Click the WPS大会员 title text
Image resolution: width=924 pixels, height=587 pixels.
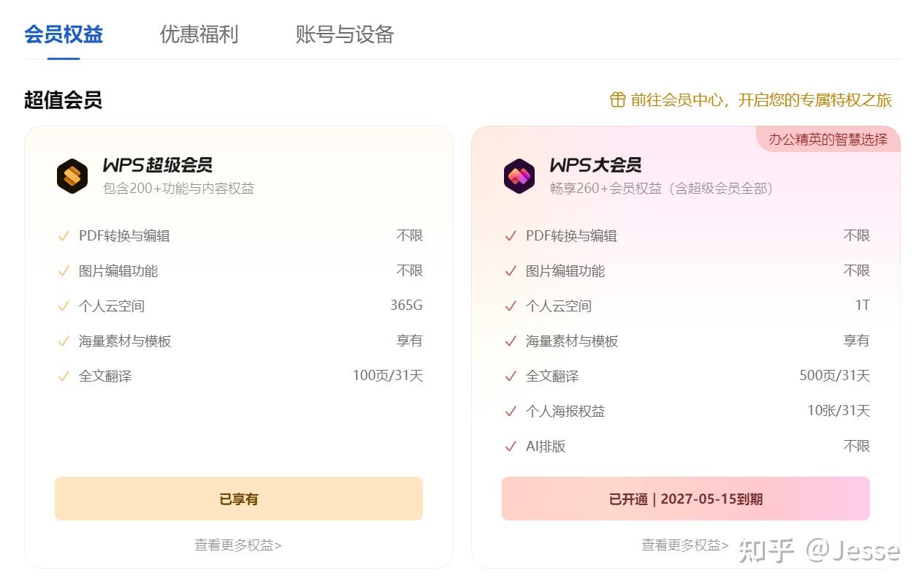596,165
